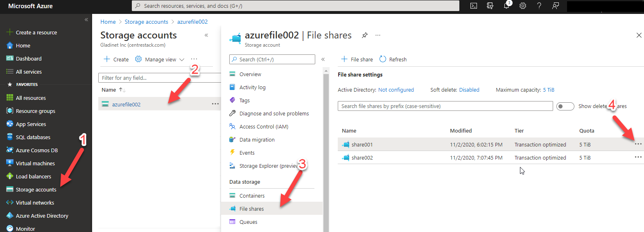The height and width of the screenshot is (232, 644).
Task: Click Create in Storage accounts blade
Action: [x=116, y=59]
